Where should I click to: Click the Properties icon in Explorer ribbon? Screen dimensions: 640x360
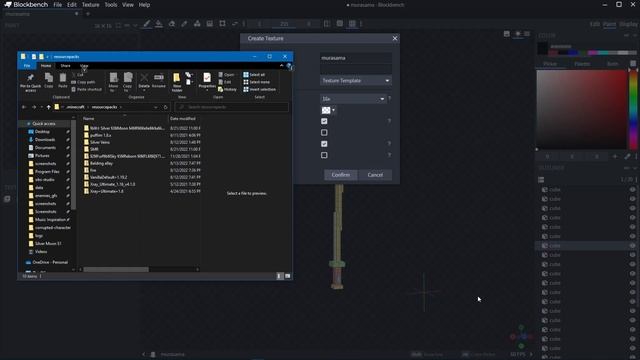(x=207, y=78)
